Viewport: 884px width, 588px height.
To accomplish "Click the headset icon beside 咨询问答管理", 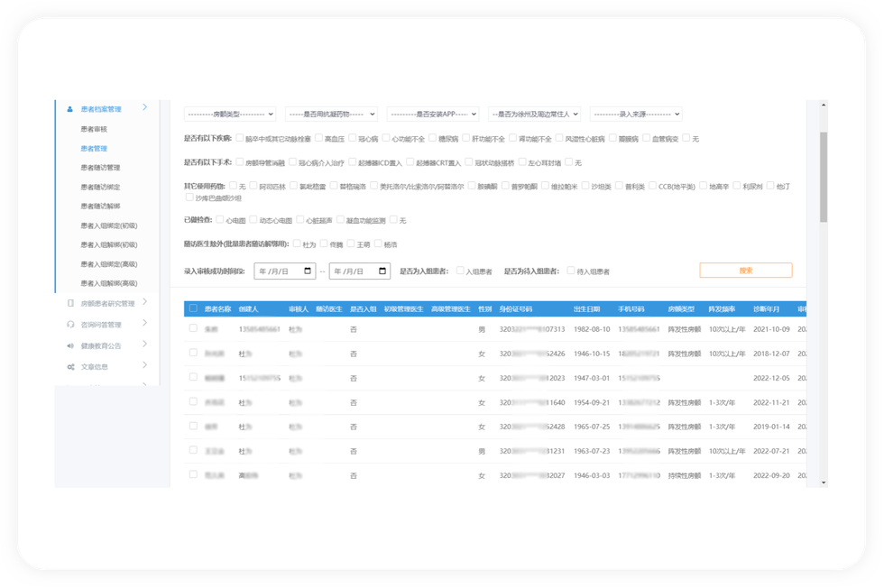I will point(70,324).
